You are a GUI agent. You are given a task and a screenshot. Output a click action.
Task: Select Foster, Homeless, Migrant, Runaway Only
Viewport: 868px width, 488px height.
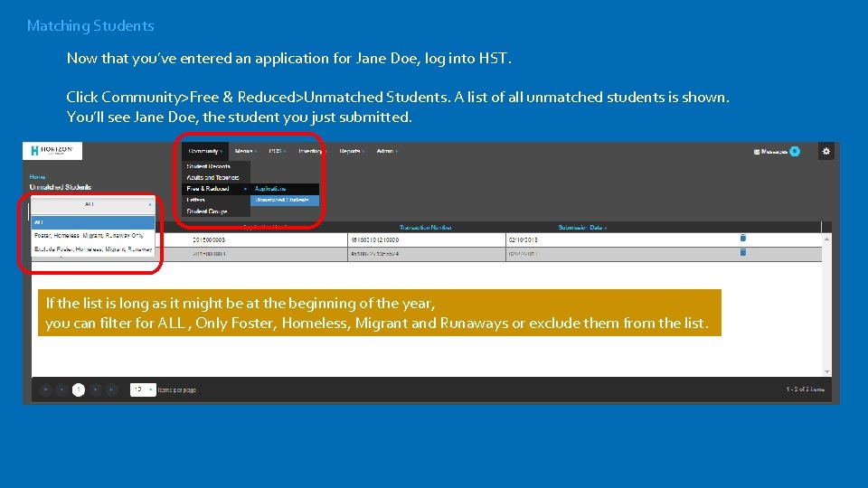92,236
